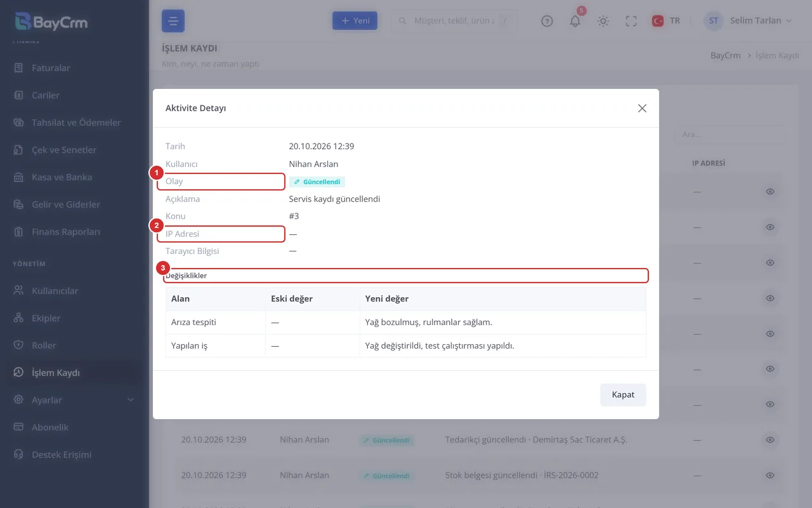Click the Cariler sidebar icon

click(x=19, y=95)
